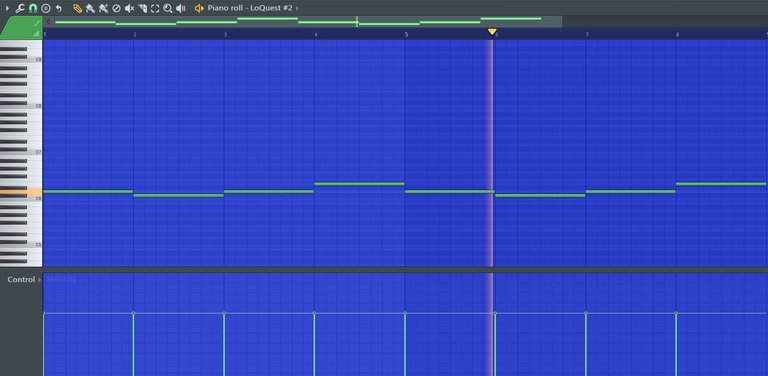
Task: Select the Paint brush tool
Action: coord(90,8)
